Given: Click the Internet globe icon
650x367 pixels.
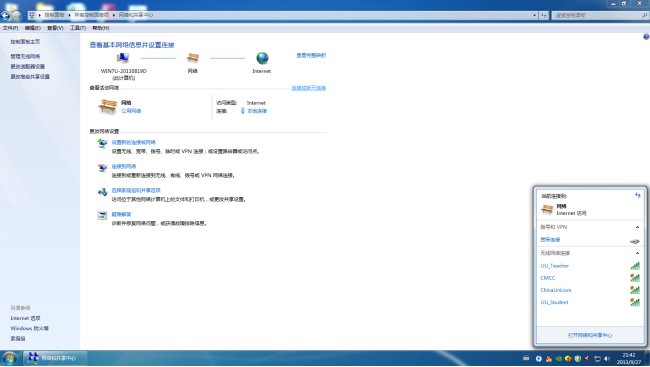Looking at the screenshot, I should pyautogui.click(x=262, y=58).
